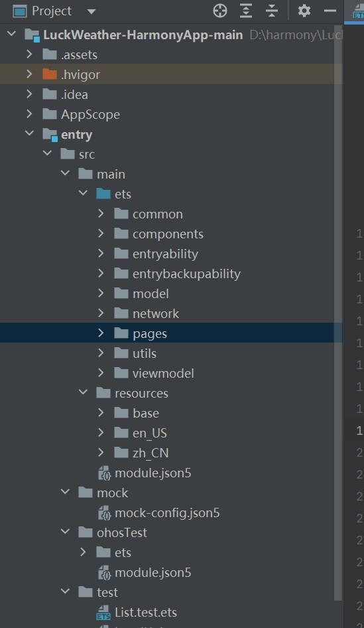This screenshot has width=364, height=628.
Task: Click the List.test.ets file icon
Action: pos(103,612)
